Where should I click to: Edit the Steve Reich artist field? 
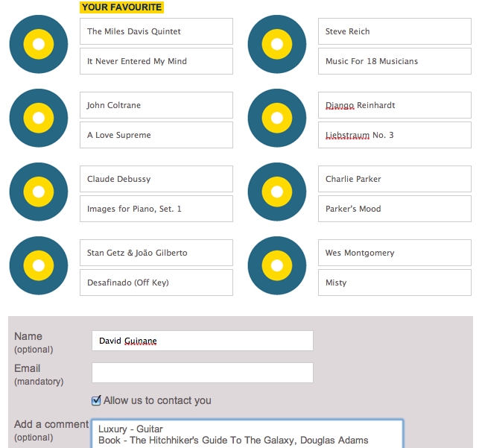(395, 31)
